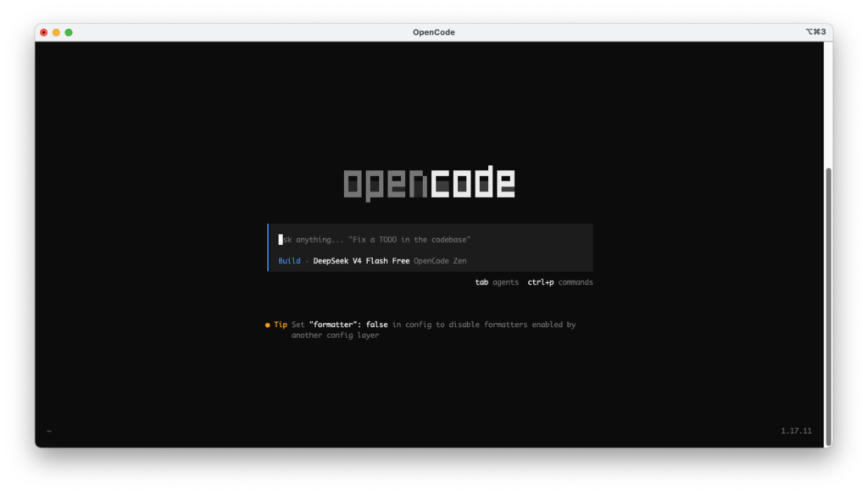Click the opencode pixel logo
The image size is (868, 494).
pyautogui.click(x=429, y=183)
